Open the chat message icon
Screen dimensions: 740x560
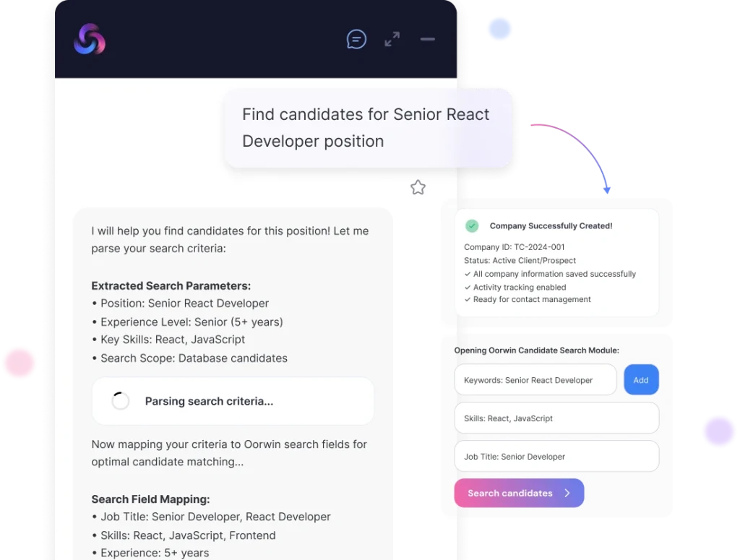356,39
